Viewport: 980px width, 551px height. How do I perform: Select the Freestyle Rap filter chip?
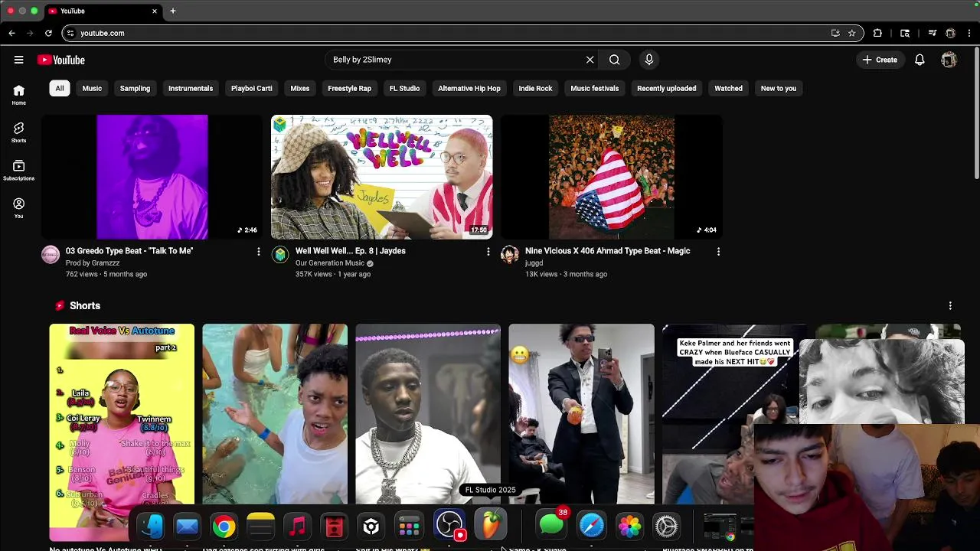click(349, 88)
